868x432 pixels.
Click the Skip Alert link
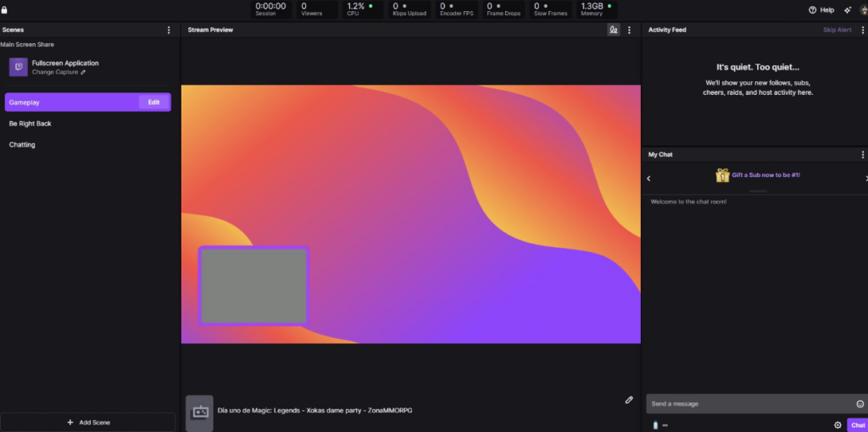tap(837, 30)
